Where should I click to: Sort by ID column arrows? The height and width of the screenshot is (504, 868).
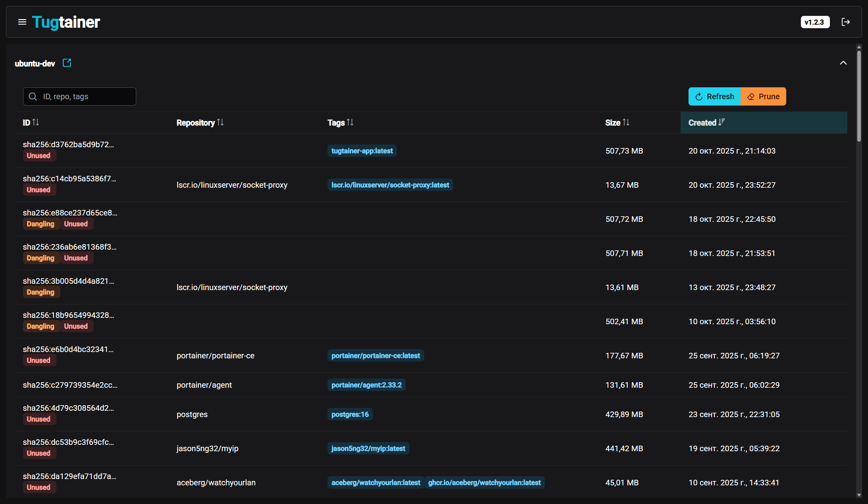pos(36,122)
